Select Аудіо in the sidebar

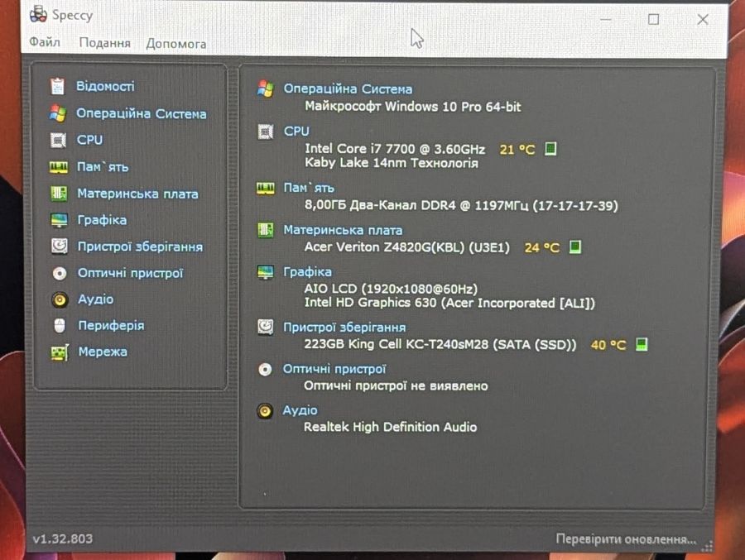[x=95, y=299]
